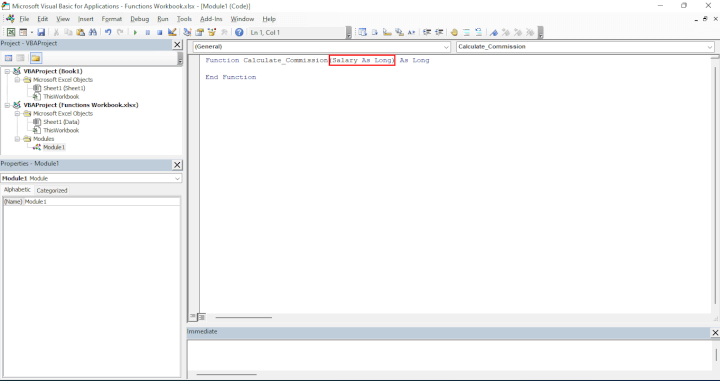Collapse the Modules folder node
Image resolution: width=720 pixels, height=381 pixels.
17,139
